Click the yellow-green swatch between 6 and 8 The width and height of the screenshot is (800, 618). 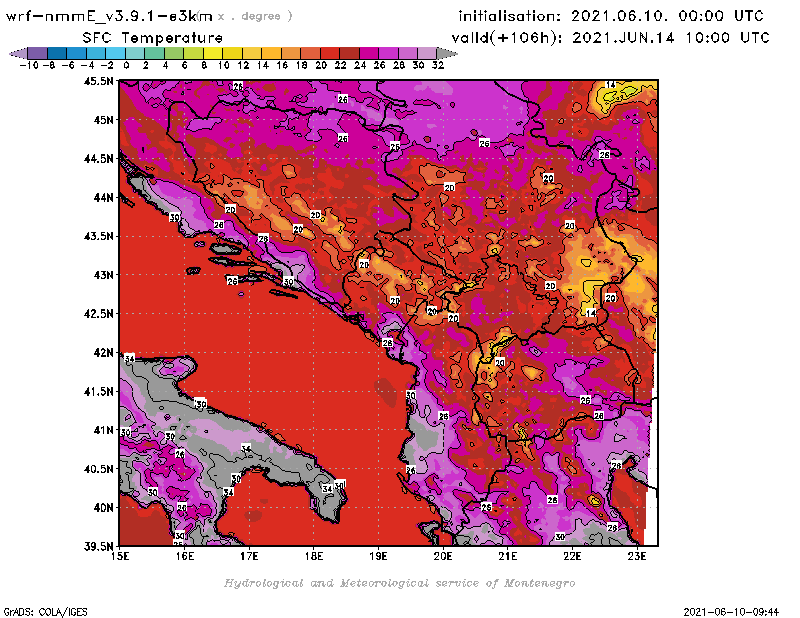[193, 53]
